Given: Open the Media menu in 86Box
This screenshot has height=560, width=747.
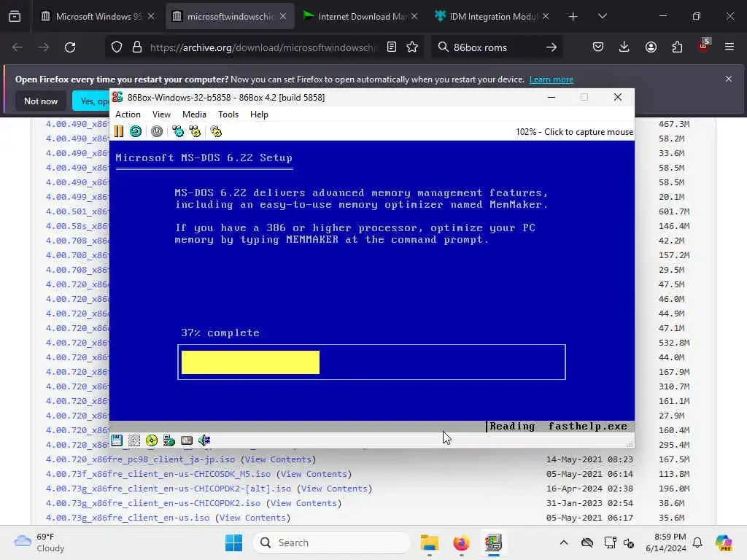Looking at the screenshot, I should 194,114.
